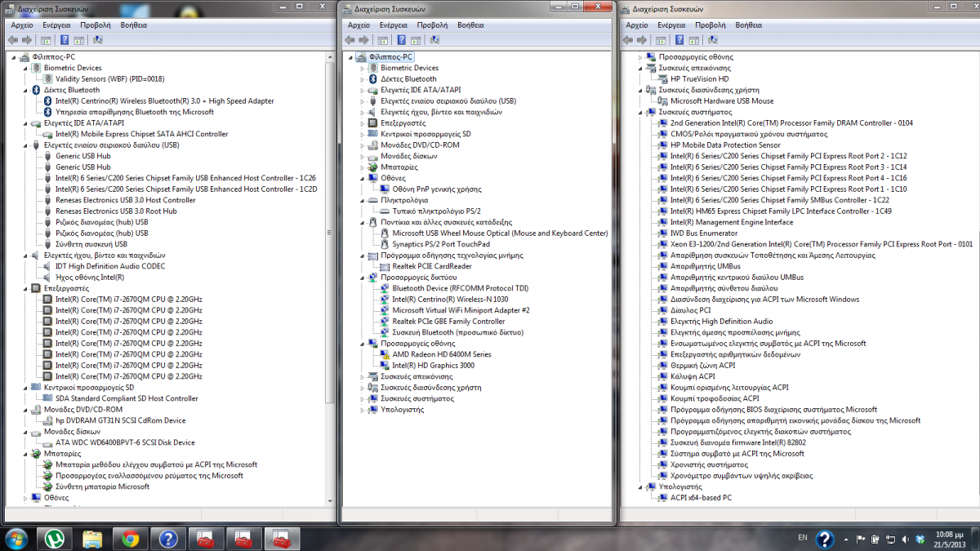
Task: Show hidden tray icons arrow
Action: [x=844, y=540]
